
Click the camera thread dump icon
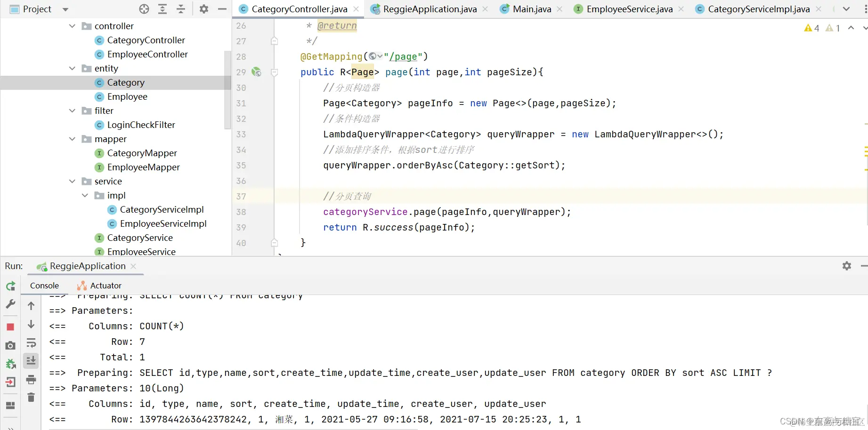[x=10, y=345]
